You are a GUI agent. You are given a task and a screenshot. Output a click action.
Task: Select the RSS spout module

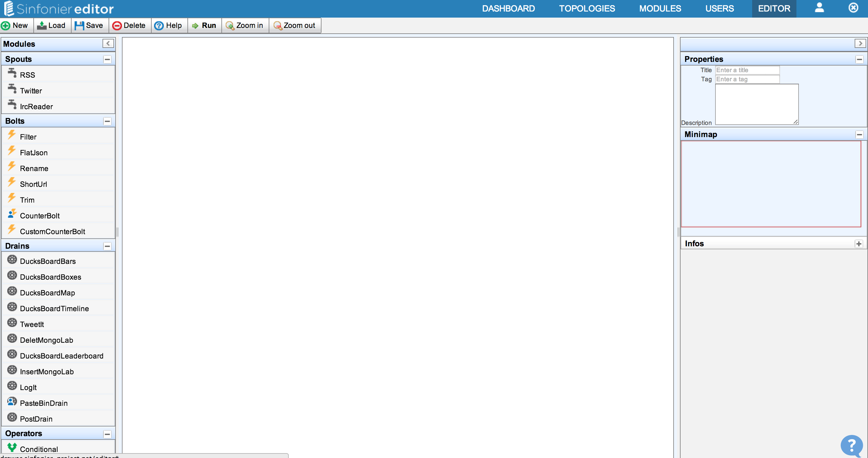pos(27,75)
